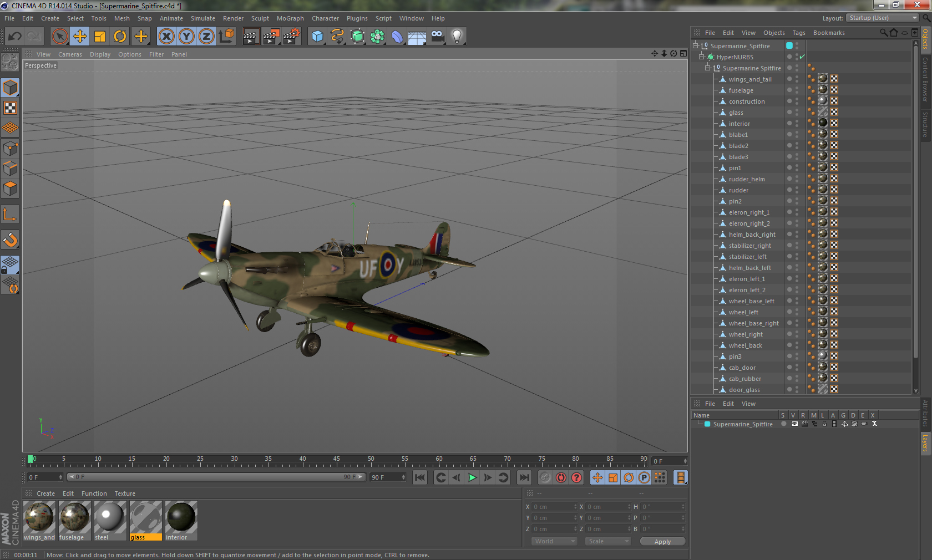The width and height of the screenshot is (932, 560).
Task: Select the interior material swatch
Action: [x=181, y=521]
